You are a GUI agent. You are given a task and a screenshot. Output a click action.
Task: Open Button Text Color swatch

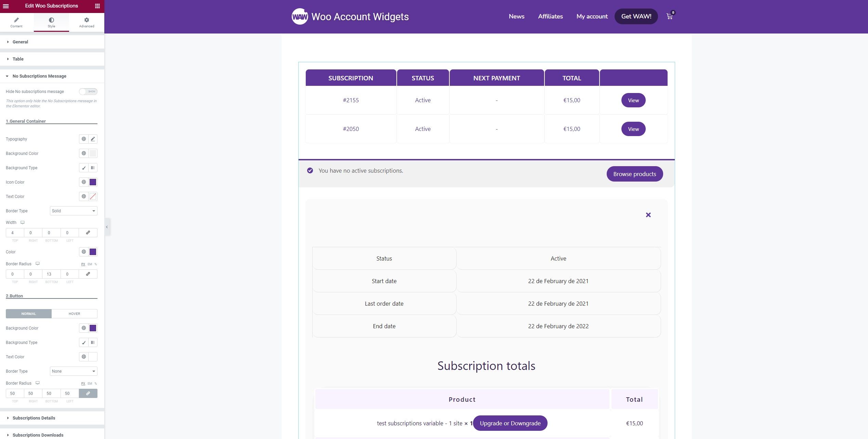click(93, 357)
